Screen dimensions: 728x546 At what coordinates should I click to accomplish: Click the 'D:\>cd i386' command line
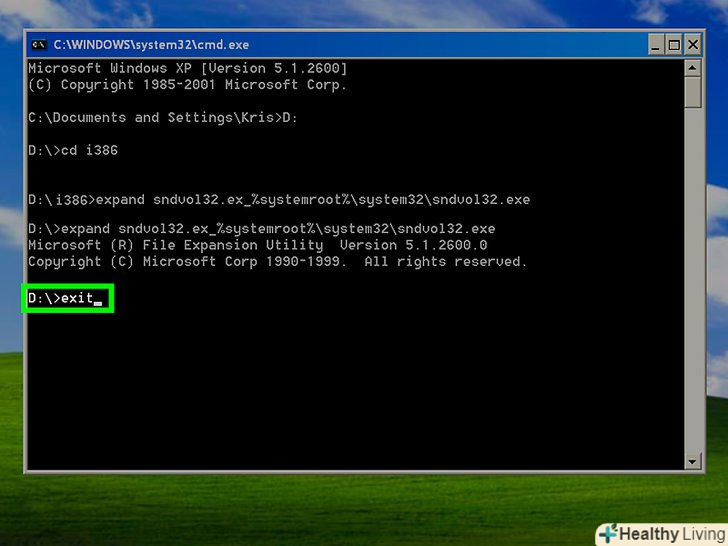tap(73, 150)
